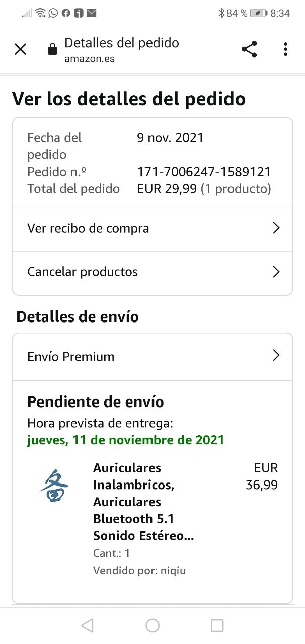Tap the amazon.es address text
This screenshot has width=305, height=644.
click(90, 59)
